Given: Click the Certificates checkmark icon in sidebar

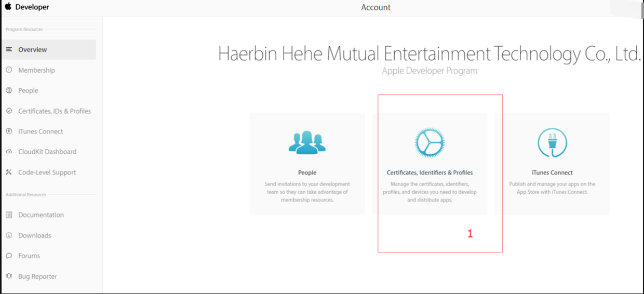Looking at the screenshot, I should pos(9,111).
